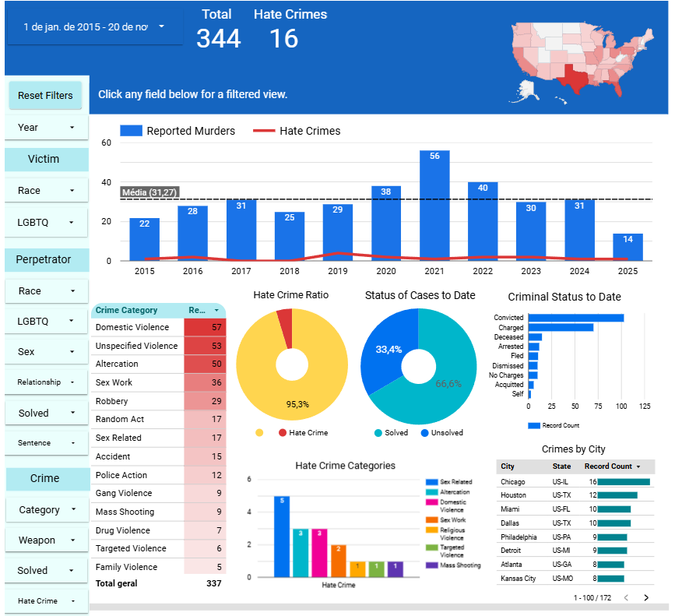Select the Random Act category row
Screen dimensions: 675x616
(158, 419)
